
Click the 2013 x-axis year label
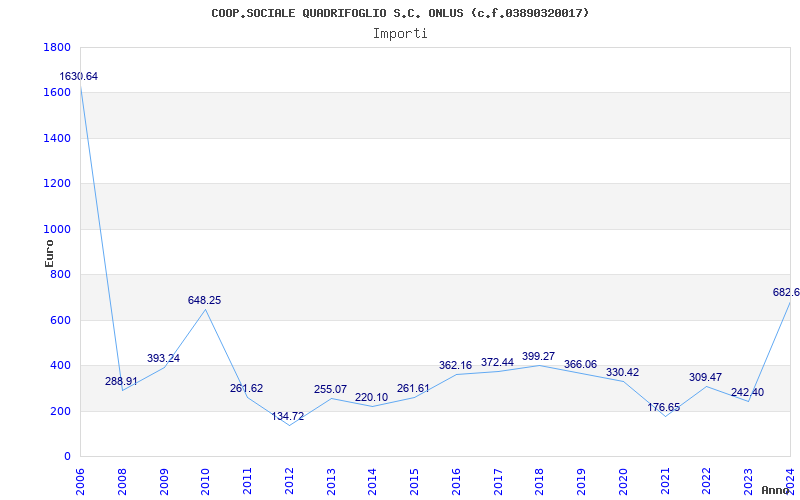(331, 482)
